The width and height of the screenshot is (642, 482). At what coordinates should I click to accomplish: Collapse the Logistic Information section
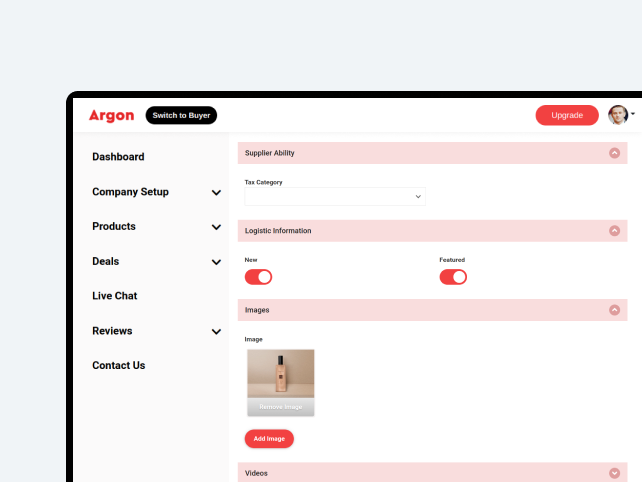point(614,231)
